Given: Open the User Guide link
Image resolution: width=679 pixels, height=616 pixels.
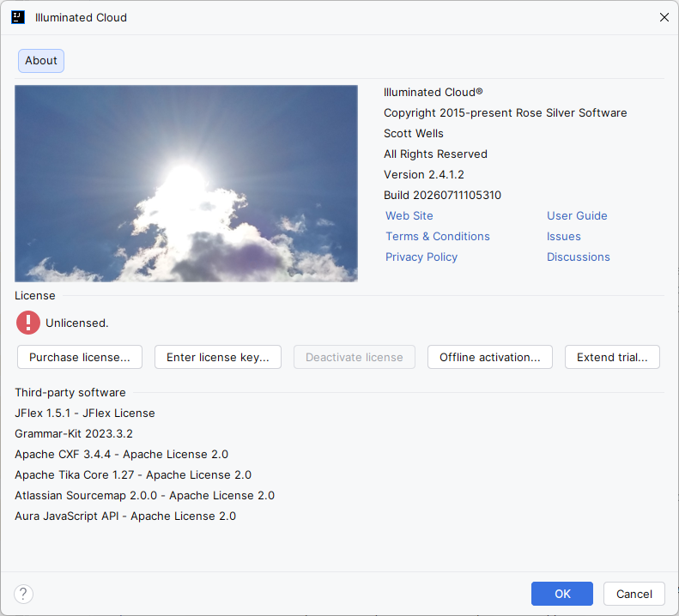Looking at the screenshot, I should tap(577, 215).
